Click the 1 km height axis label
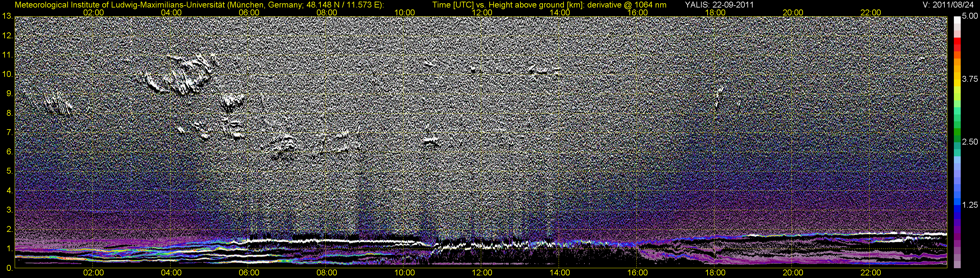This screenshot has height=278, width=980. 9,249
